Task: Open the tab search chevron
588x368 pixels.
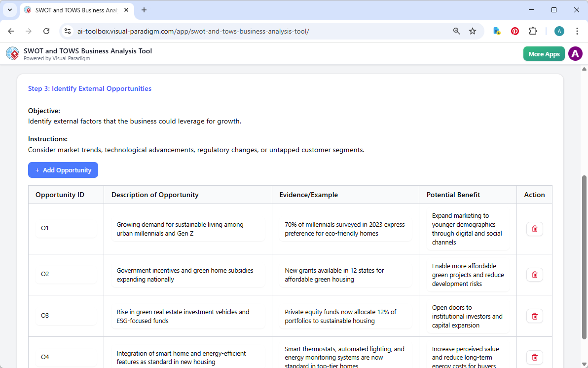Action: pyautogui.click(x=9, y=10)
